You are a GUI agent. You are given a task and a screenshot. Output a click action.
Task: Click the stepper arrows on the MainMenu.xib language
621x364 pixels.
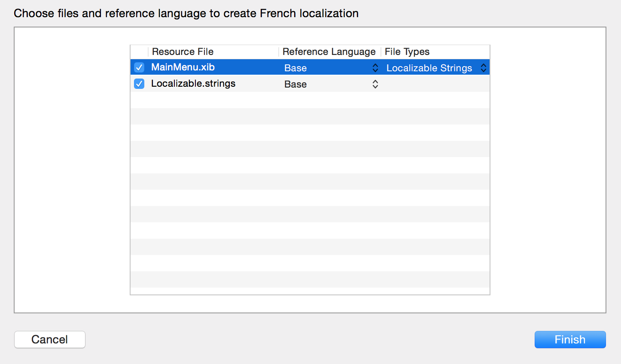click(375, 67)
